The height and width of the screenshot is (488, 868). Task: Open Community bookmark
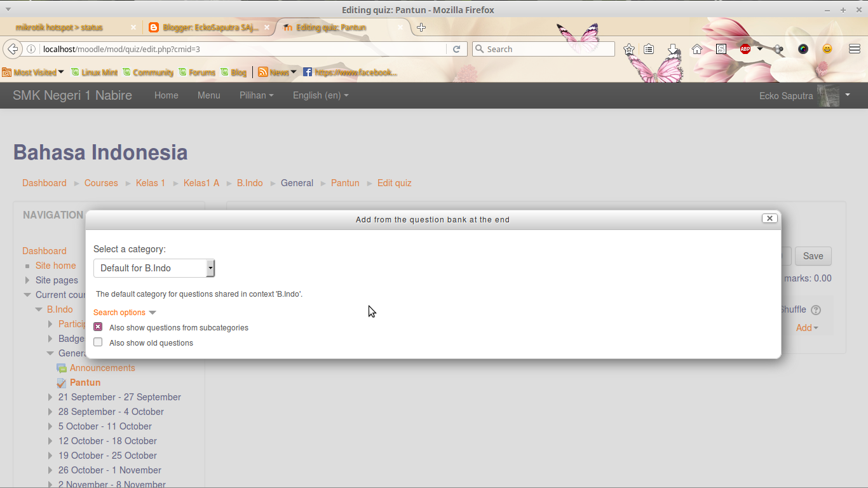pyautogui.click(x=148, y=72)
